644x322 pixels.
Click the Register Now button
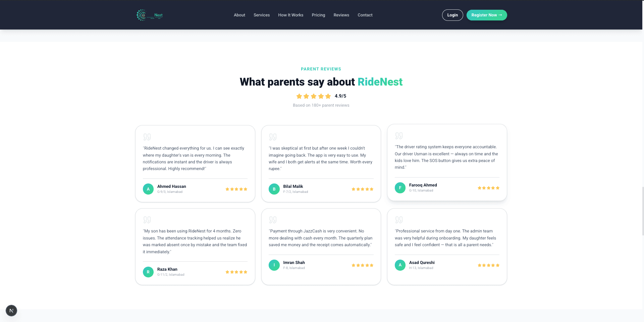[487, 15]
